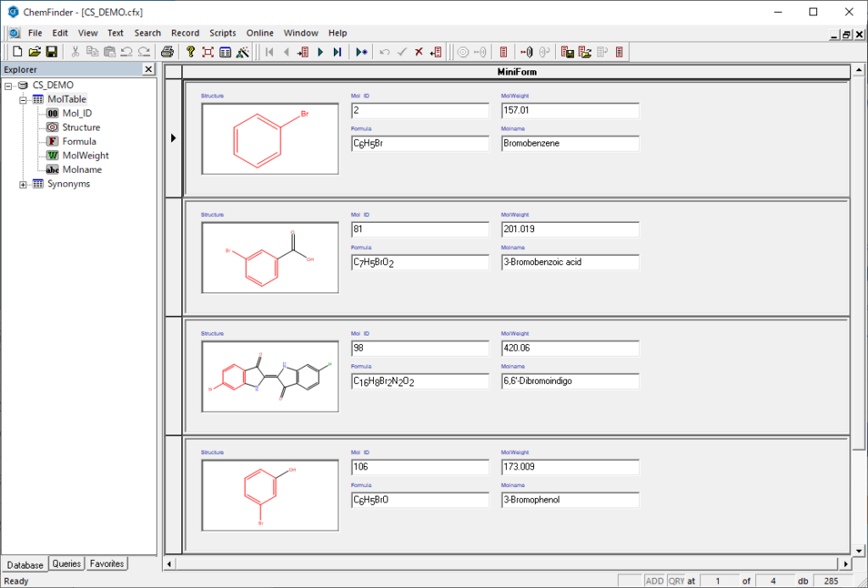Click the Print toolbar icon
Viewport: 868px width, 588px height.
tap(168, 53)
